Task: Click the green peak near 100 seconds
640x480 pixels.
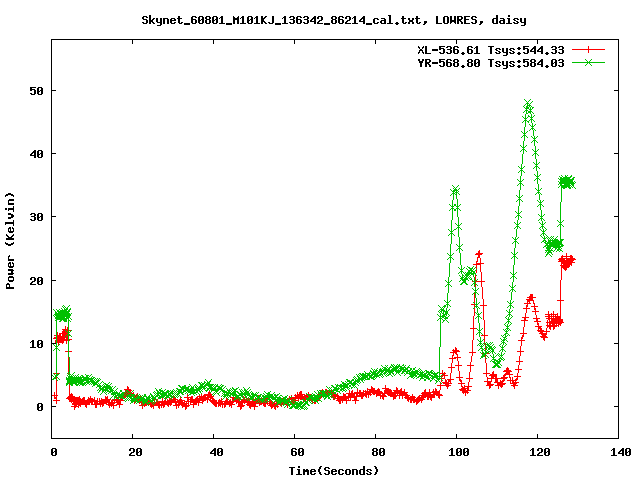Action: (456, 189)
